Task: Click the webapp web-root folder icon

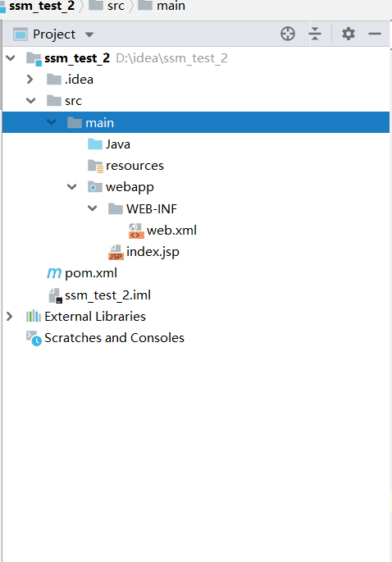Action: (95, 187)
